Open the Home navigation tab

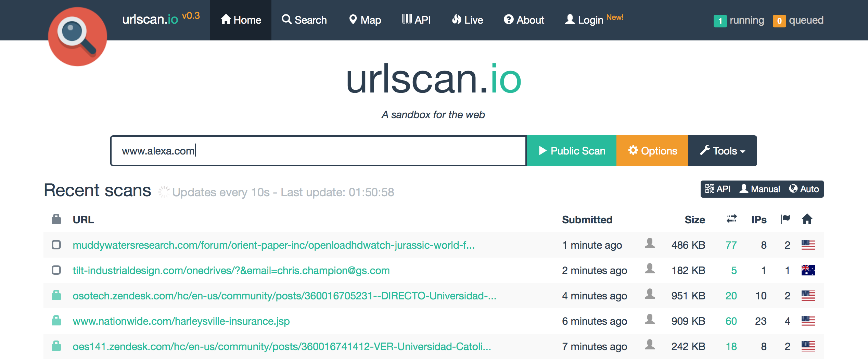click(241, 20)
